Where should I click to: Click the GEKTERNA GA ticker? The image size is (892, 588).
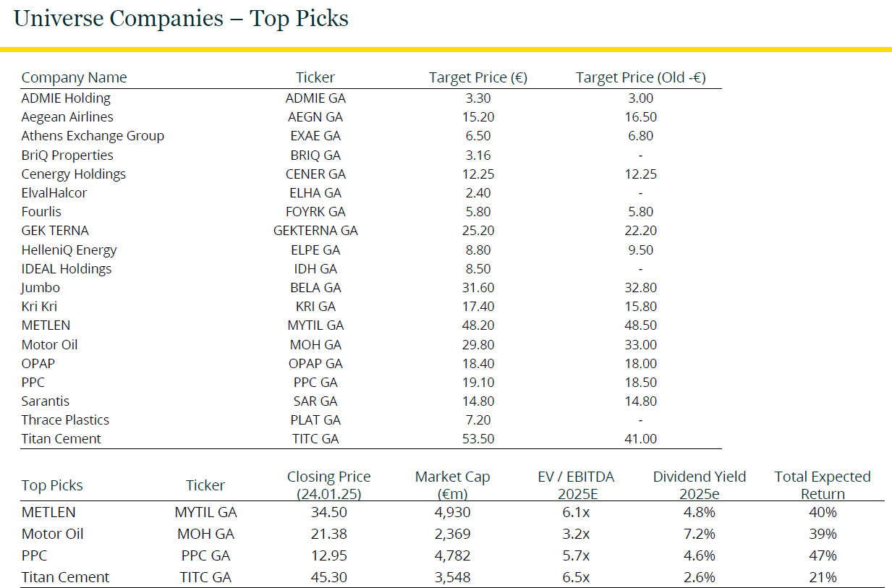(x=315, y=231)
